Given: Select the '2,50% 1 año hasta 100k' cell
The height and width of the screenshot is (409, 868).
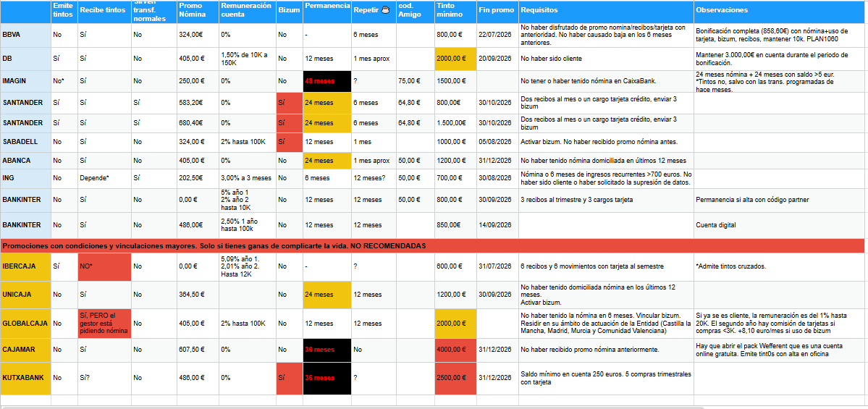Looking at the screenshot, I should [x=248, y=225].
